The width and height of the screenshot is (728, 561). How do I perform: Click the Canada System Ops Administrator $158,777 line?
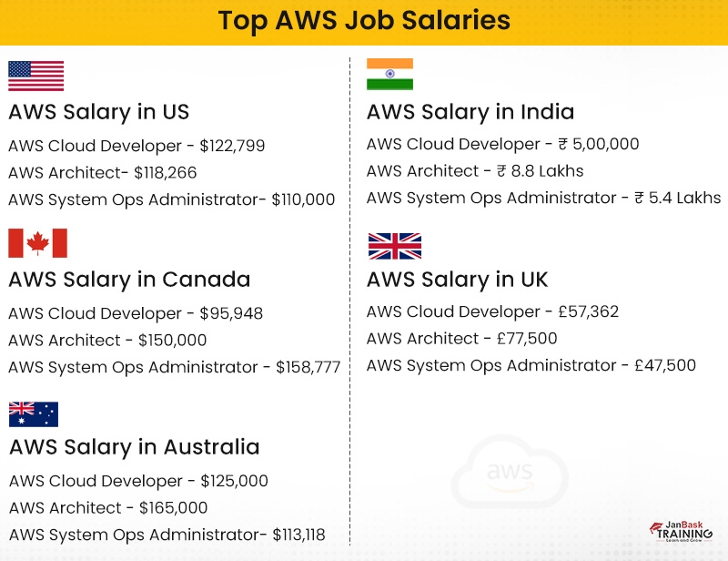pos(175,367)
